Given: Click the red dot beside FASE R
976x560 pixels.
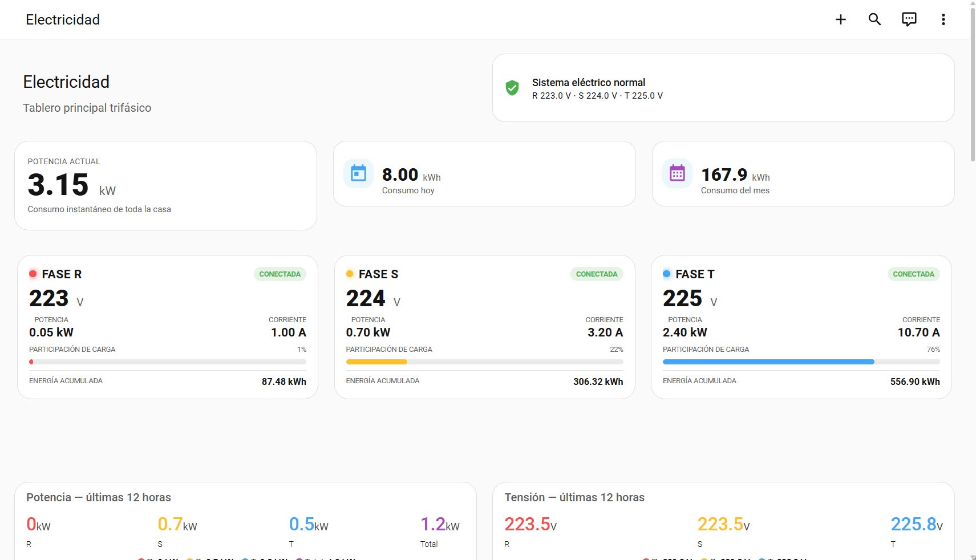Looking at the screenshot, I should click(33, 274).
